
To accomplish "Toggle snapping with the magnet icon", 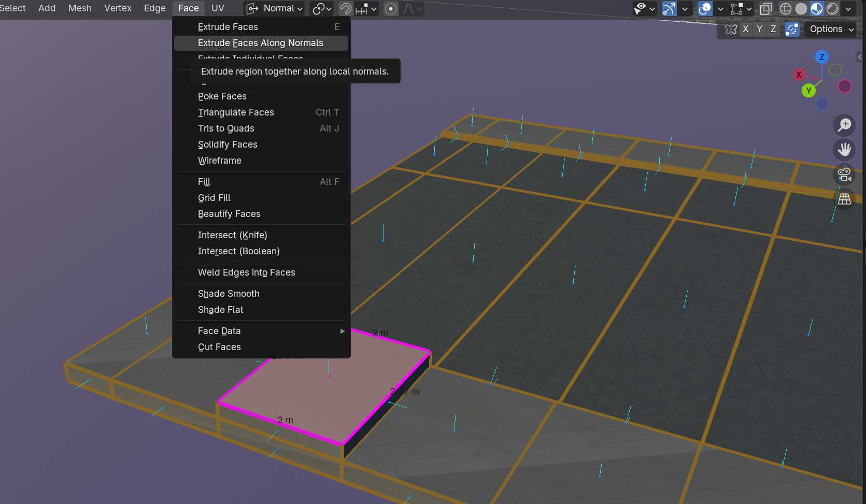I will 346,8.
